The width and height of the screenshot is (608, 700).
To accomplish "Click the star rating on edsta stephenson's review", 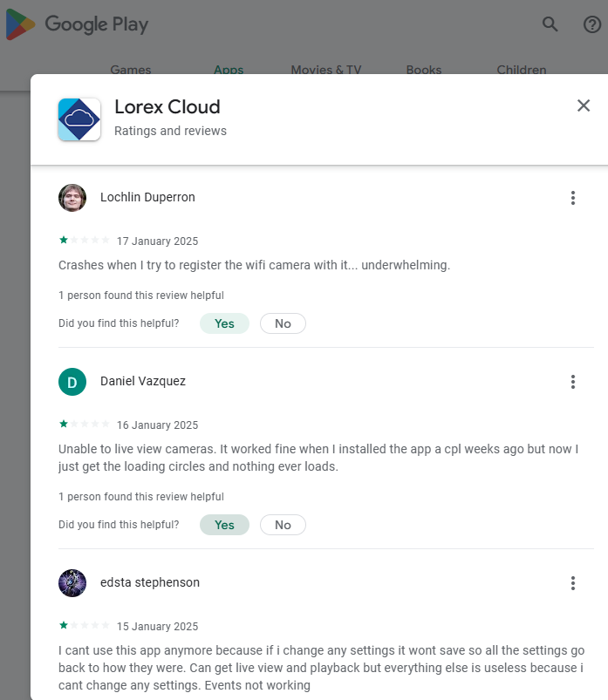I will tap(84, 625).
